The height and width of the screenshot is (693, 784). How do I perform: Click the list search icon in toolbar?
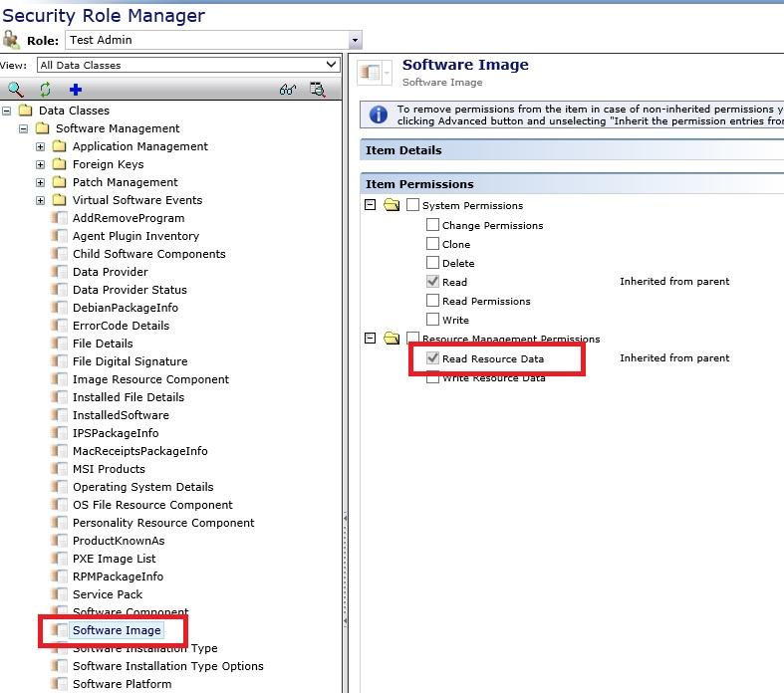(317, 90)
